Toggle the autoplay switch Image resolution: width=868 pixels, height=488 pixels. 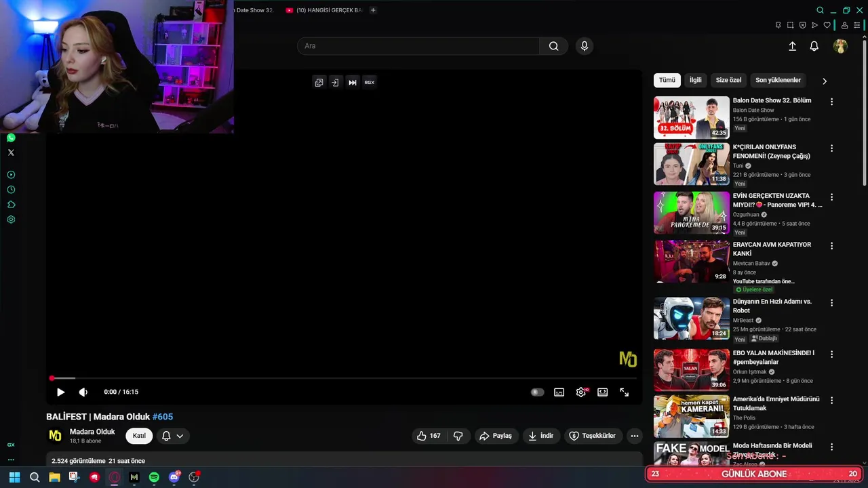[x=537, y=392]
